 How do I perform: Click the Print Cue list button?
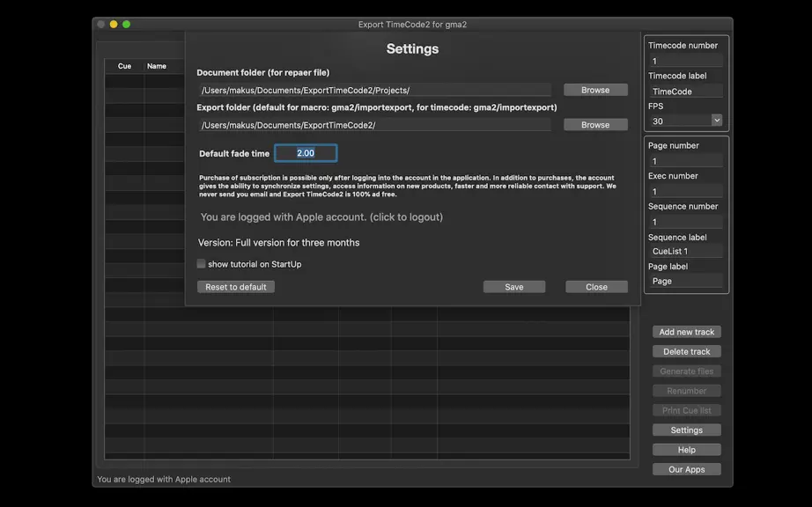687,410
